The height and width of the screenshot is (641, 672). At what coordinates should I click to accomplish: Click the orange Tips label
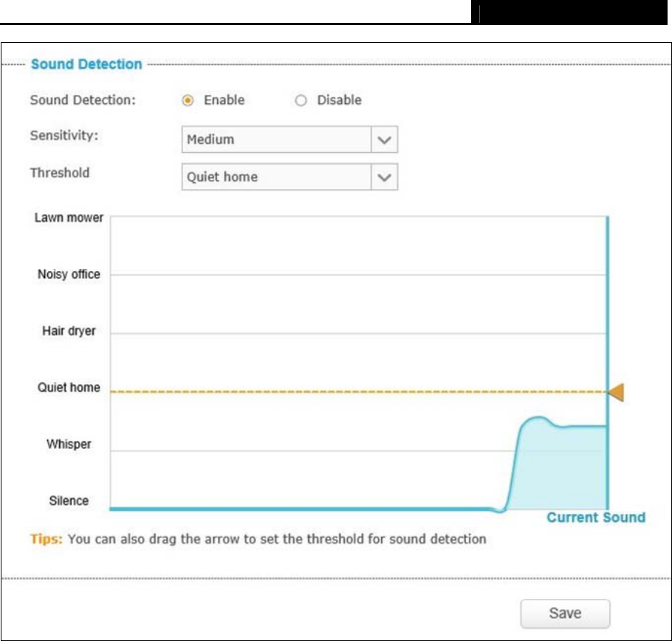pyautogui.click(x=46, y=538)
